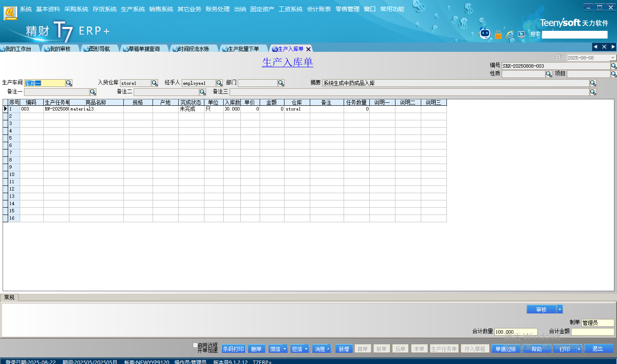
Task: Click the 生产入库单 title link
Action: (288, 63)
